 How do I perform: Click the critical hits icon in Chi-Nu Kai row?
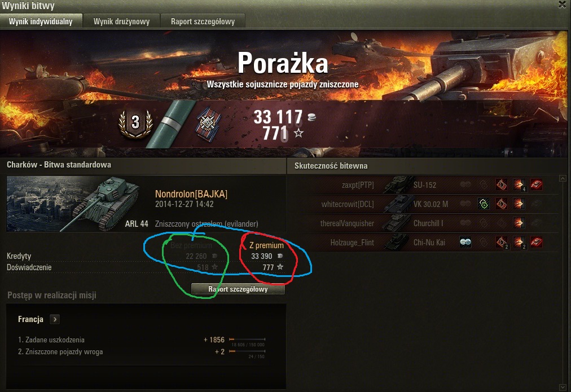[x=502, y=241]
